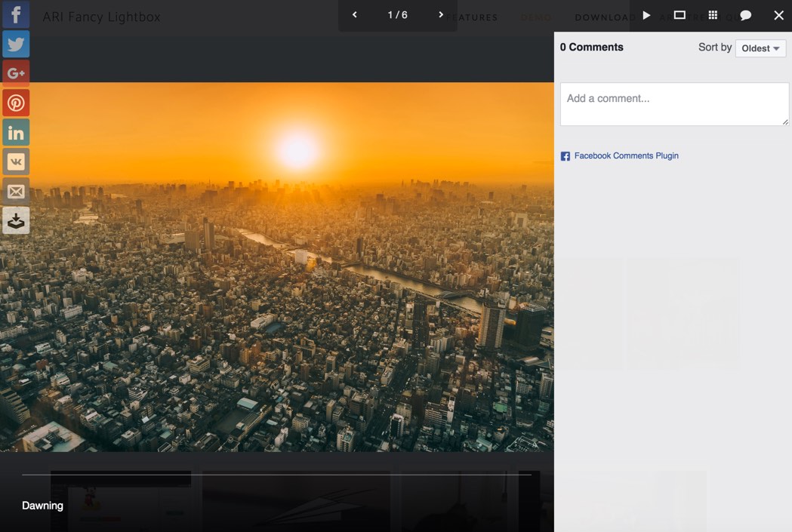792x532 pixels.
Task: Click the Google+ share icon
Action: pyautogui.click(x=16, y=73)
